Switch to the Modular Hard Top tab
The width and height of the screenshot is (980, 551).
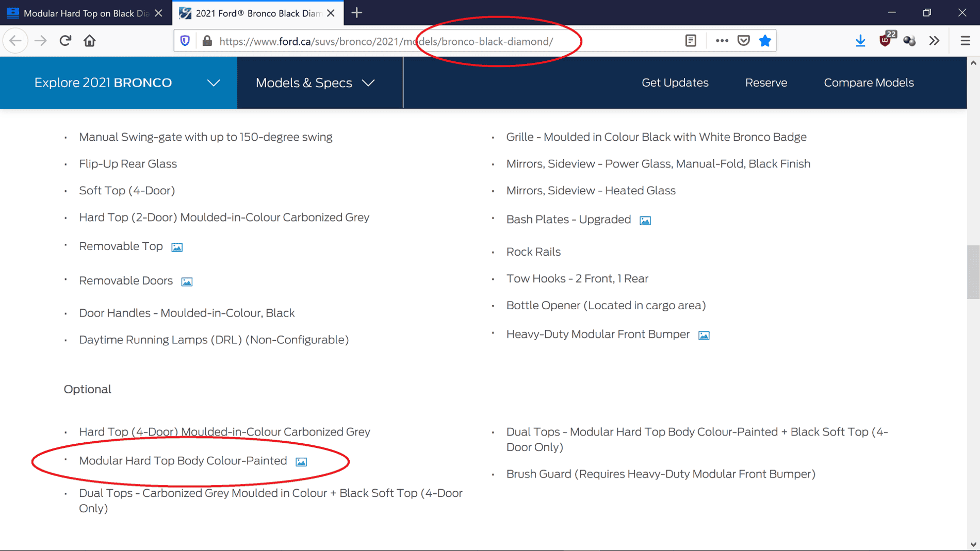click(x=85, y=13)
